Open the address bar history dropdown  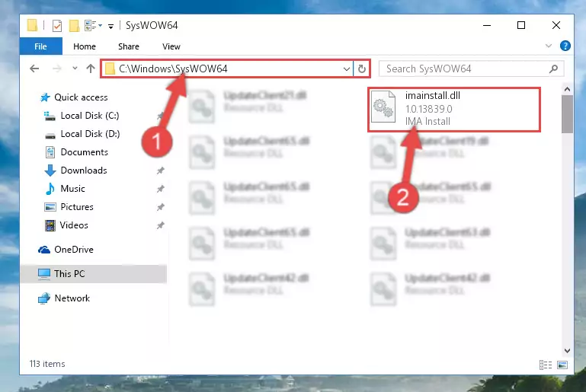347,69
